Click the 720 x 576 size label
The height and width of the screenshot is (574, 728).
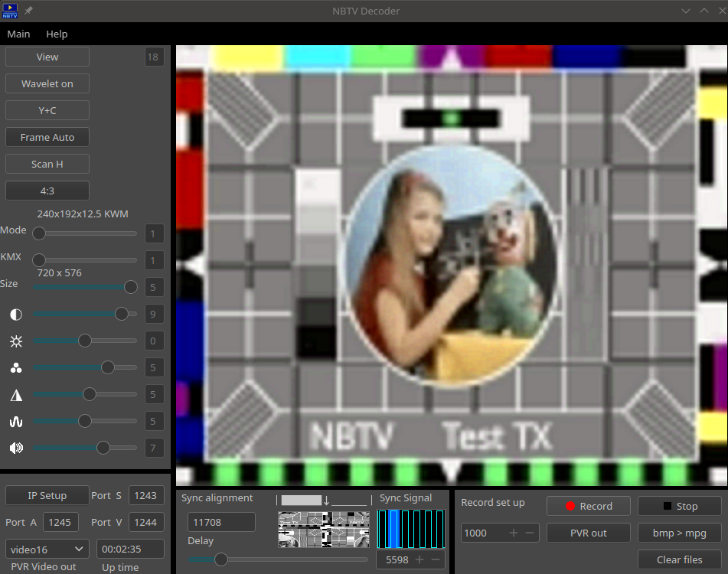coord(60,273)
